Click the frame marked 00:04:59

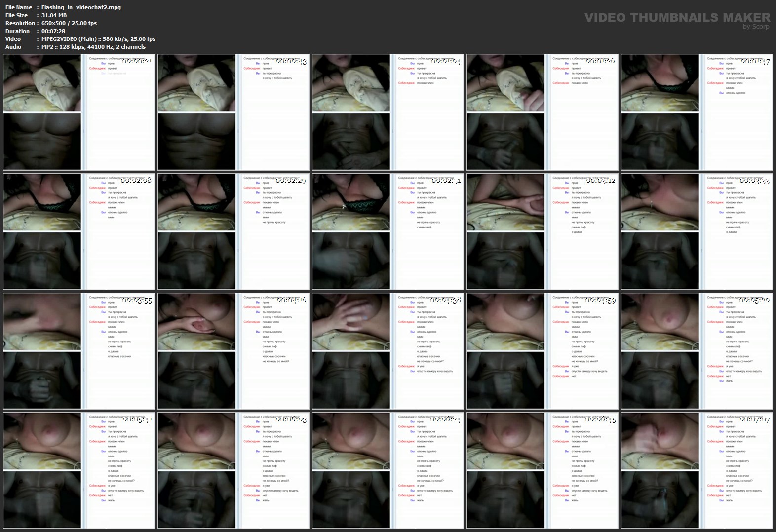point(543,351)
